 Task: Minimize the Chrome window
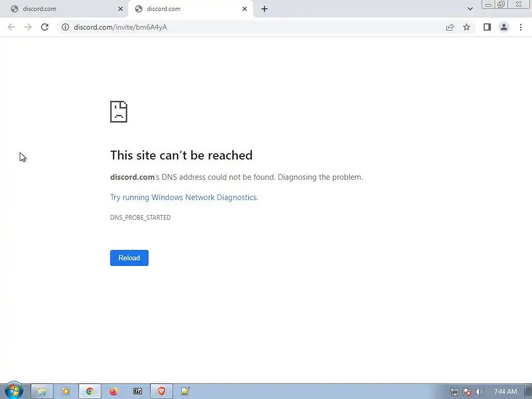(488, 5)
